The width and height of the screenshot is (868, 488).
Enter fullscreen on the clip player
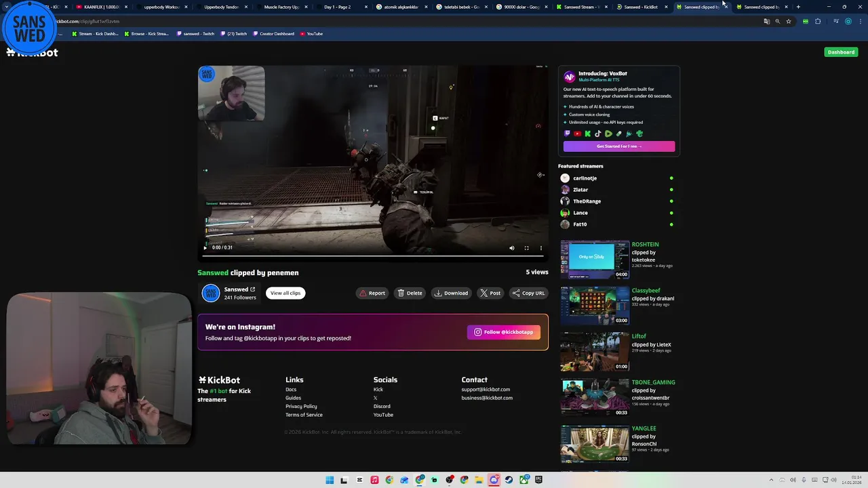click(x=526, y=248)
